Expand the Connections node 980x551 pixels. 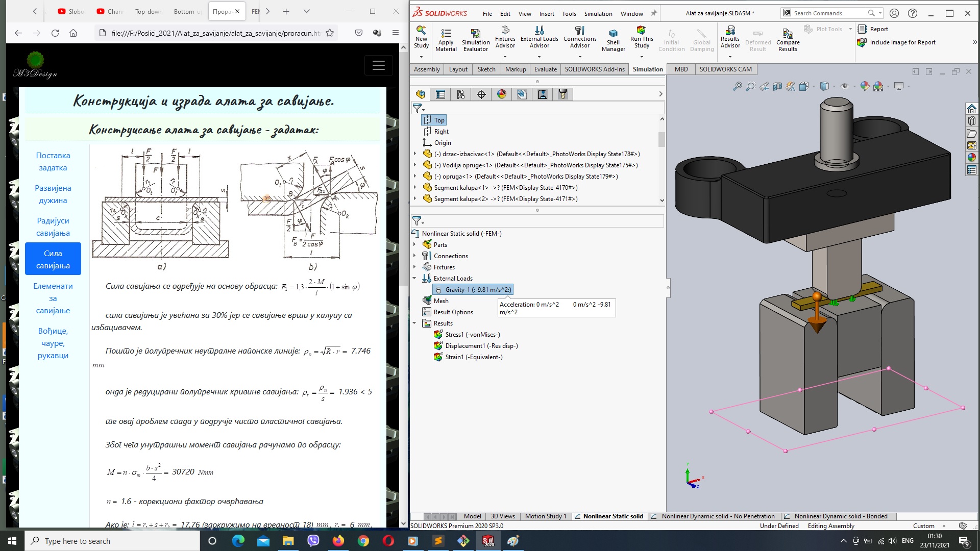point(414,256)
